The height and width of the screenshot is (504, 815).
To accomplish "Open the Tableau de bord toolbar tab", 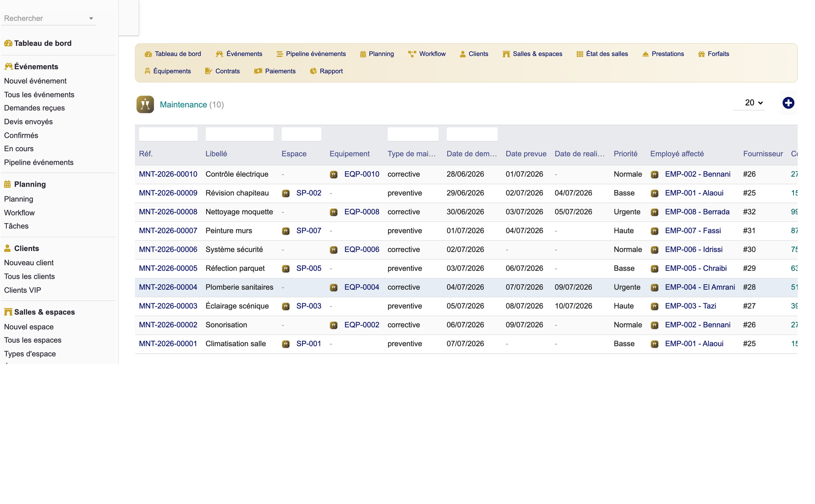I will point(173,54).
